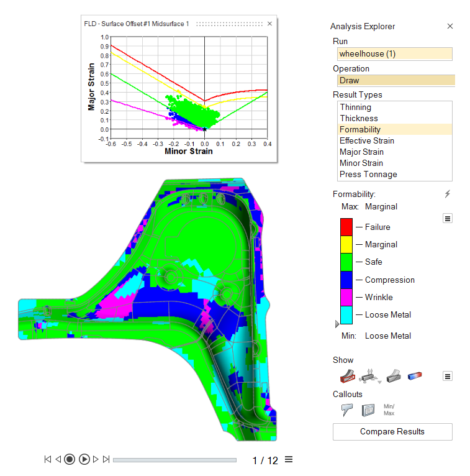Click the animation timeline slider

tap(174, 460)
